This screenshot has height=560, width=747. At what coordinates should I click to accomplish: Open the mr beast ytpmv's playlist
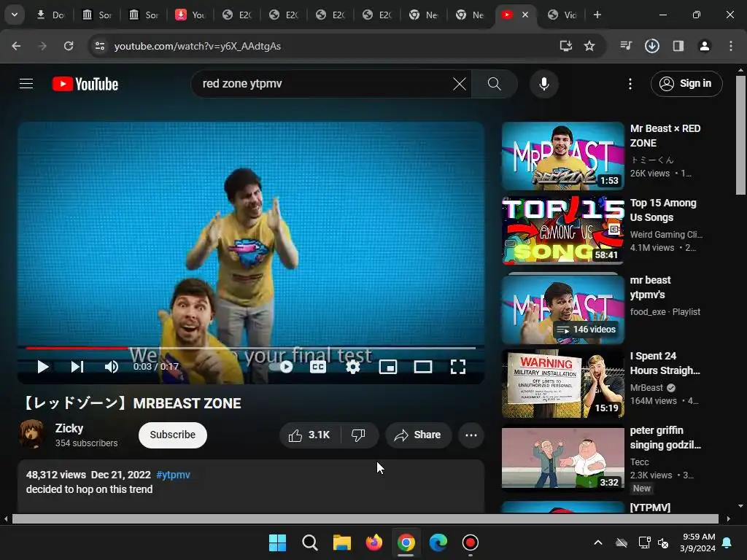click(562, 309)
